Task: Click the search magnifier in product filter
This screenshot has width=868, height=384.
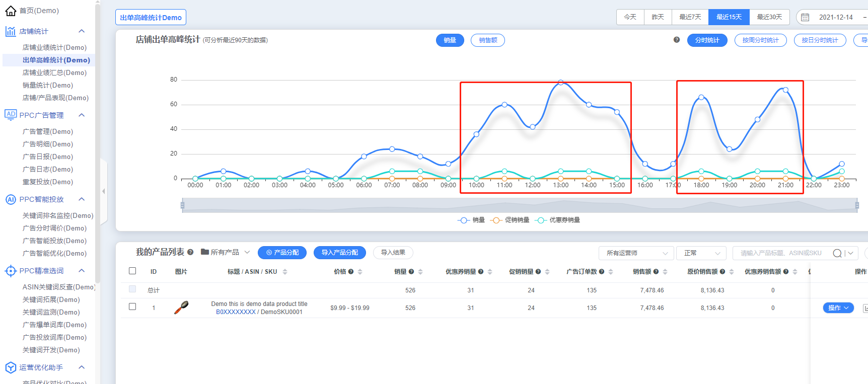Action: (837, 253)
